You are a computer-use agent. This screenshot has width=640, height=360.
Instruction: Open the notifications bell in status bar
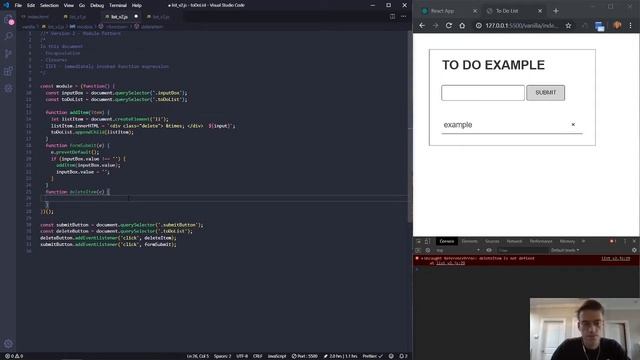403,356
